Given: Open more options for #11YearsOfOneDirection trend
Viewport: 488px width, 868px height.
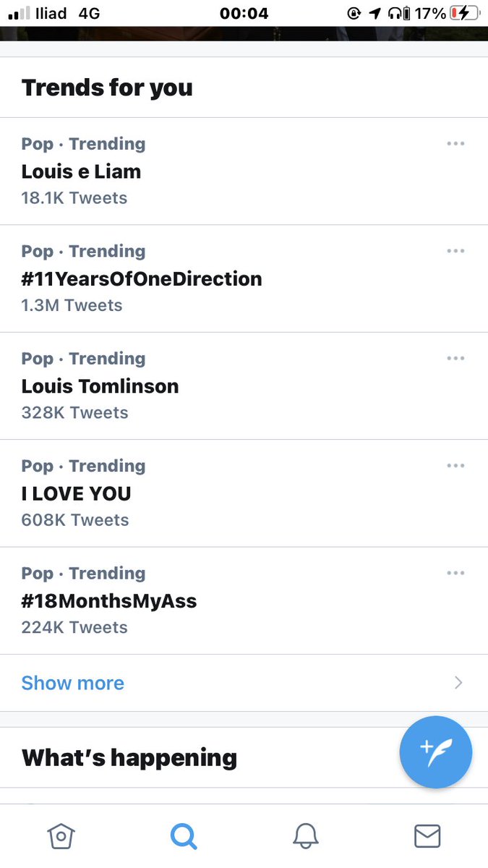Looking at the screenshot, I should 455,250.
